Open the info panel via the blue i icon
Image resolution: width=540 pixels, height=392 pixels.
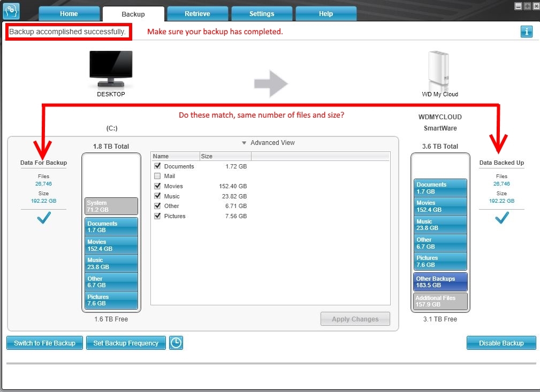[526, 32]
